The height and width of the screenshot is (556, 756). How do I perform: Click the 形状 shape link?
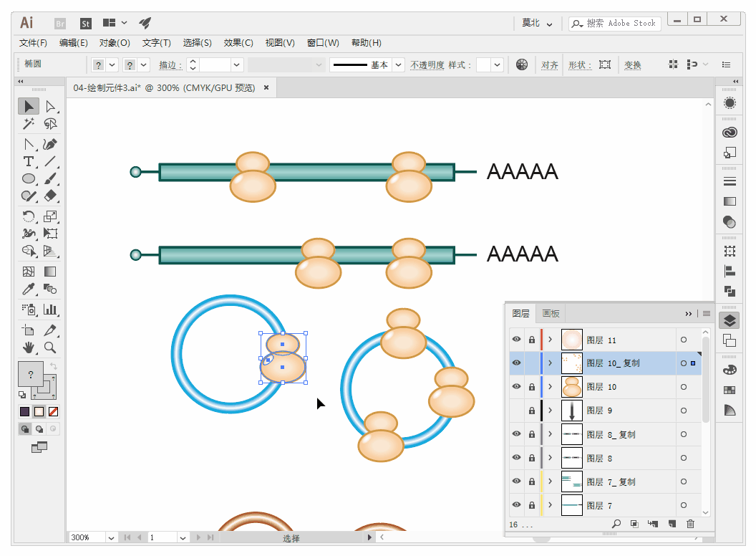coord(580,64)
